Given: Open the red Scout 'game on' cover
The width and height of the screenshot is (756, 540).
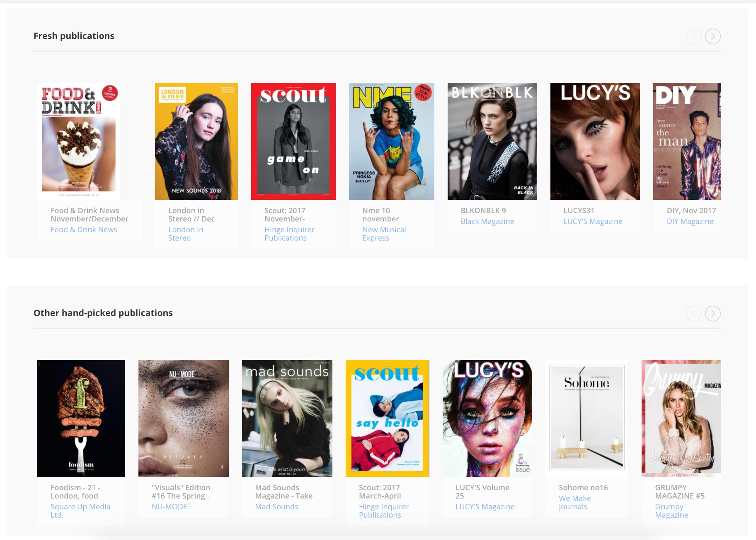Looking at the screenshot, I should 293,141.
